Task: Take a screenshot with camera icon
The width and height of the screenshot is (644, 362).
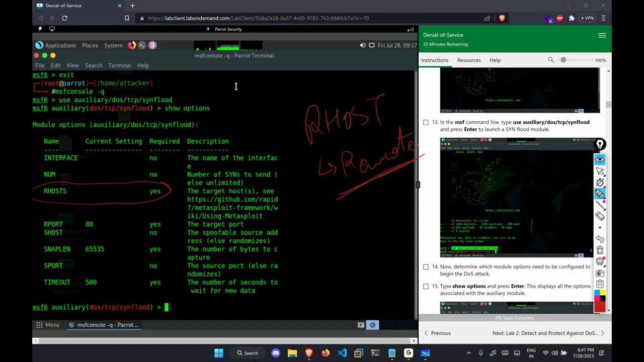Action: 600,273
